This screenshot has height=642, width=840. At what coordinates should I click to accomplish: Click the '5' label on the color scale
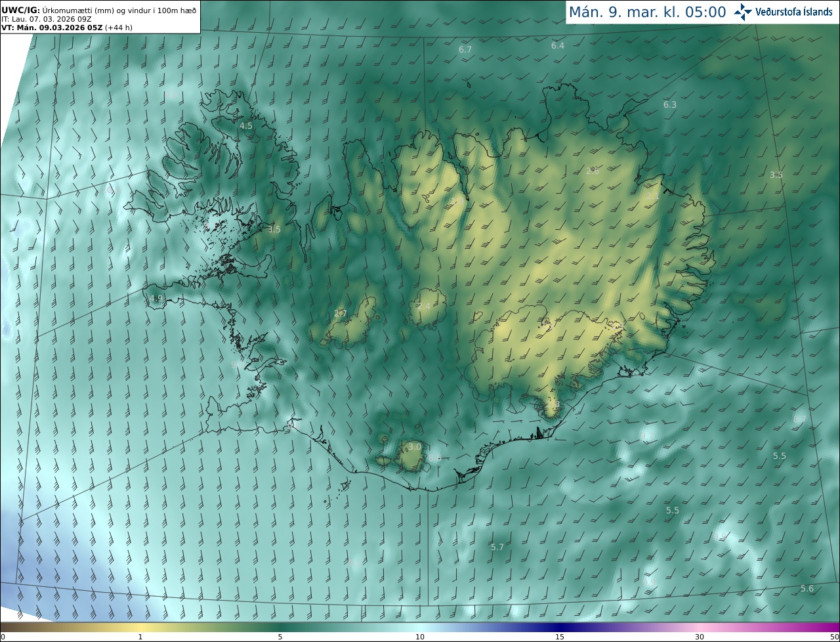[x=280, y=637]
